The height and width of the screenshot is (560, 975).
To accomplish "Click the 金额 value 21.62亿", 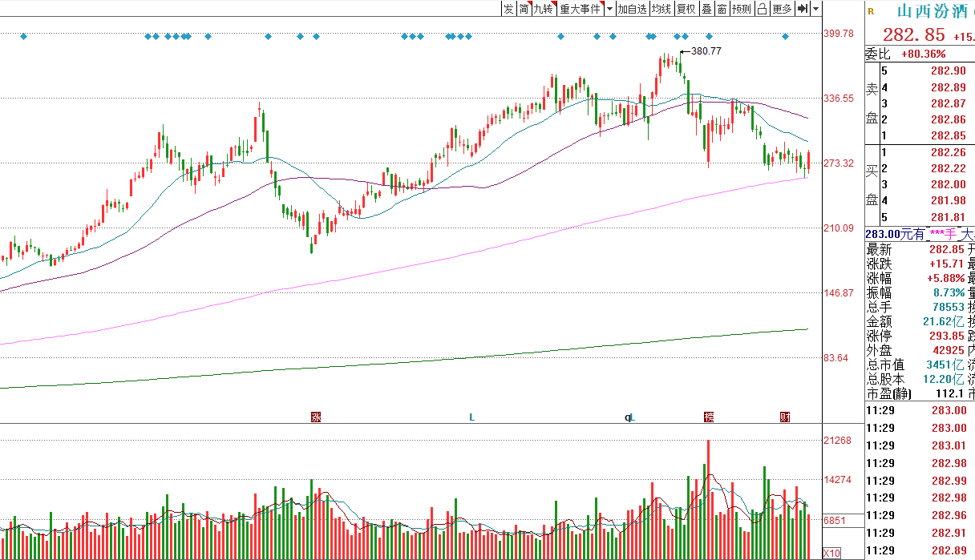I will [x=944, y=321].
